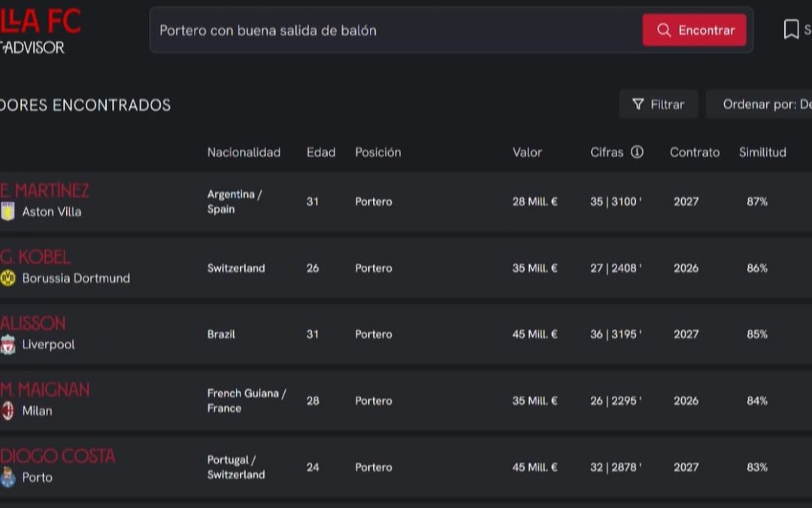Click the 84% similarity value
The height and width of the screenshot is (508, 812).
pos(757,400)
